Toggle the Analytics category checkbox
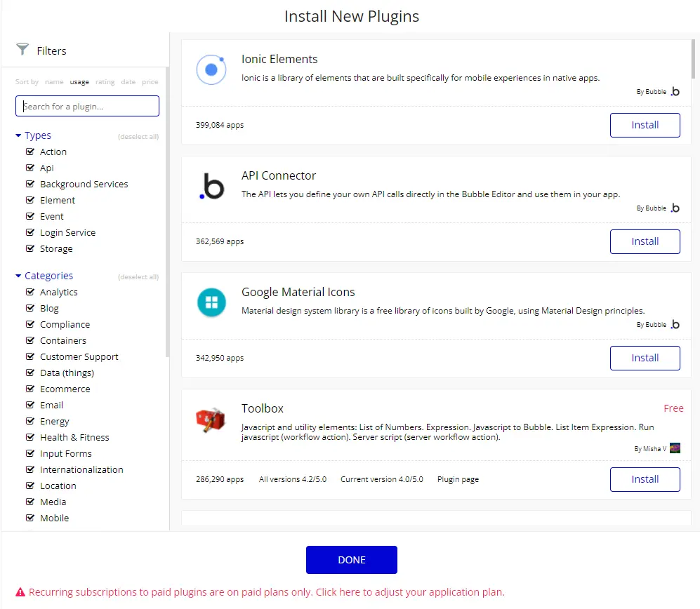700x609 pixels. pyautogui.click(x=30, y=292)
